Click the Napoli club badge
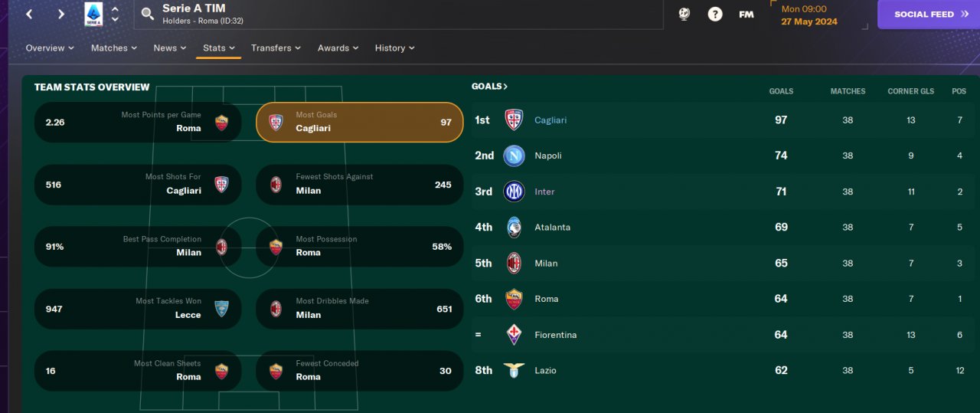Image resolution: width=980 pixels, height=413 pixels. pyautogui.click(x=514, y=156)
